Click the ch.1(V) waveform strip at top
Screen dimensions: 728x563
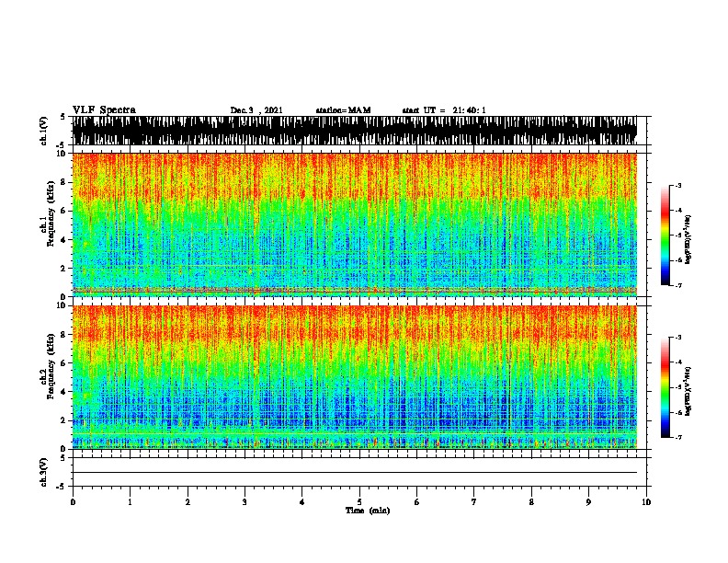coord(355,131)
